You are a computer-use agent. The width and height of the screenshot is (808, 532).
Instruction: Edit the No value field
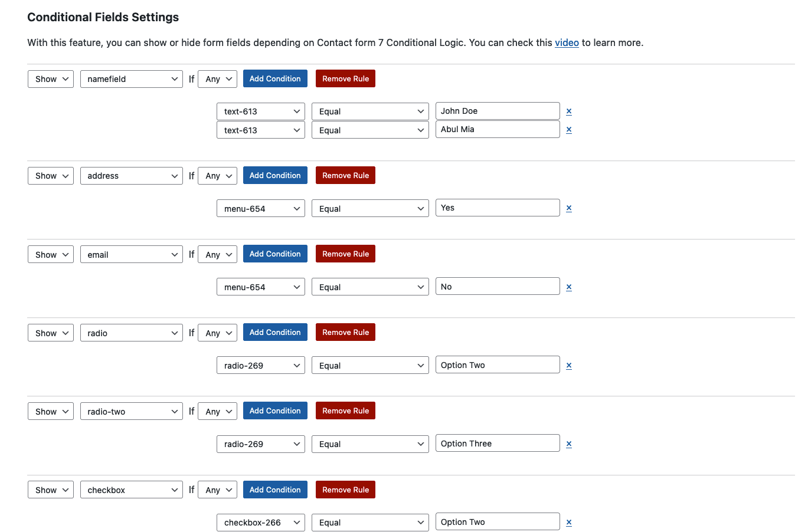tap(498, 286)
